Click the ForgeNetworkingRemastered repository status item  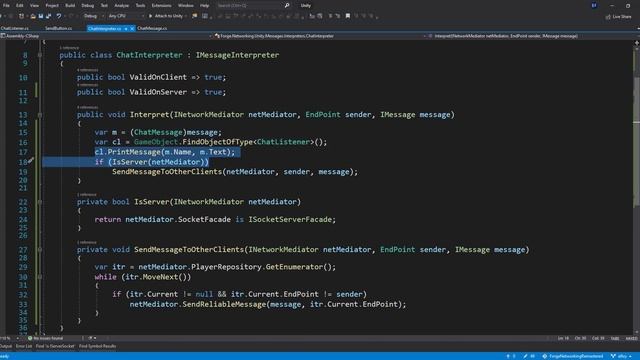coord(573,356)
